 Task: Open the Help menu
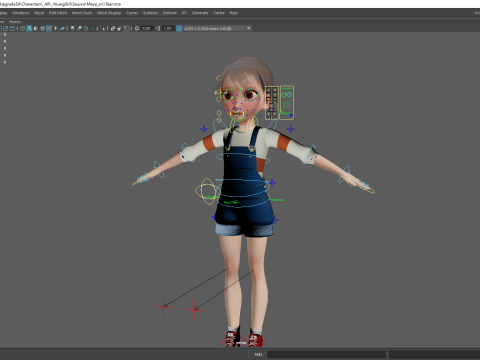[x=233, y=13]
